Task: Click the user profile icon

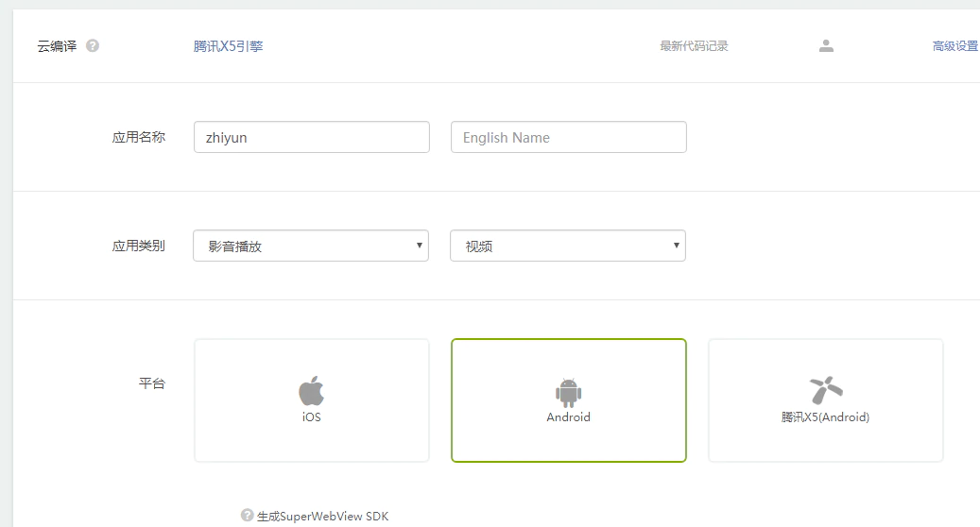Action: pos(826,45)
